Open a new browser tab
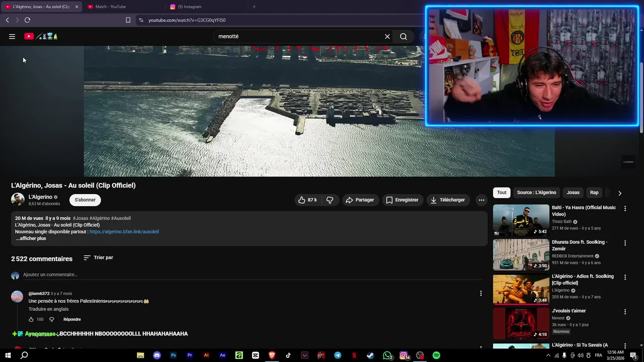644x362 pixels. pyautogui.click(x=254, y=7)
